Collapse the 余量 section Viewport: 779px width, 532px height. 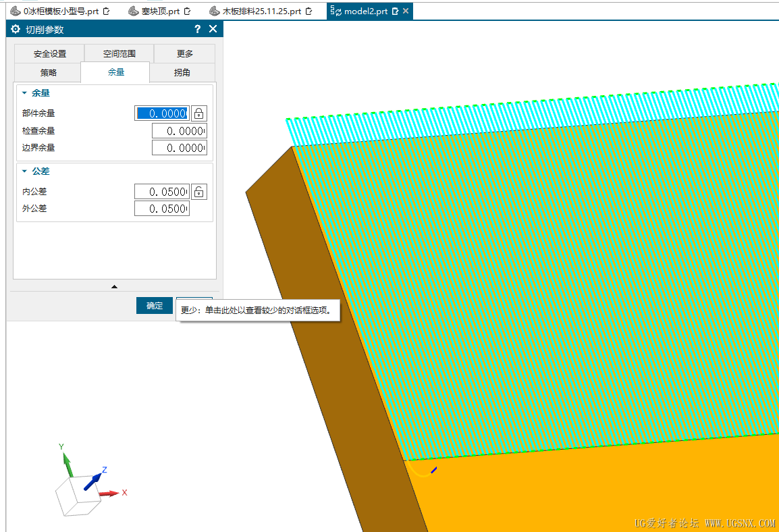[24, 93]
